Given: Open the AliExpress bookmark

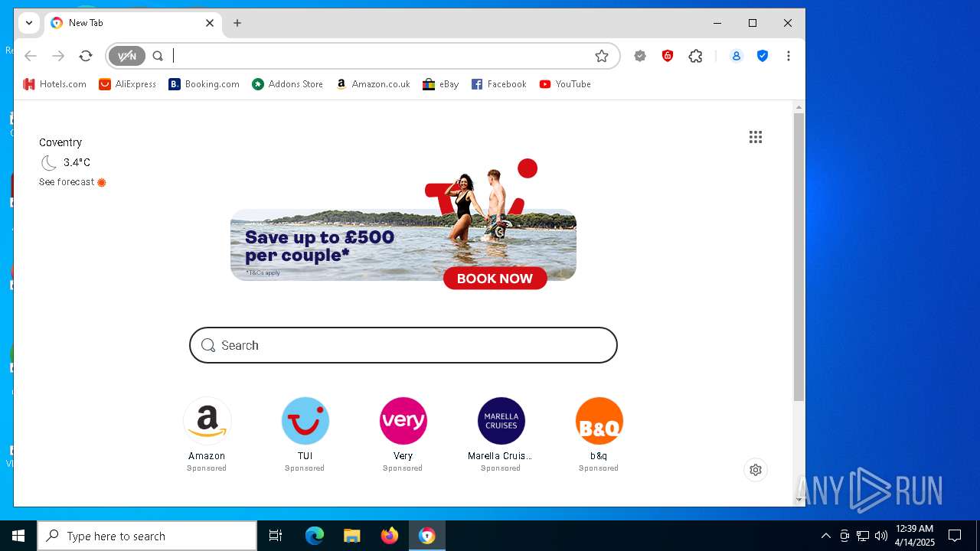Looking at the screenshot, I should point(127,84).
